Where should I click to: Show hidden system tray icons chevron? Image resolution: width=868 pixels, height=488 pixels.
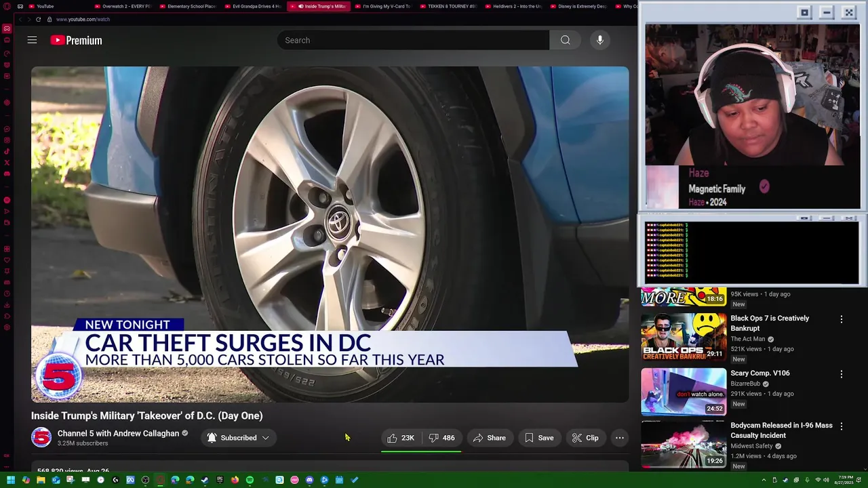[x=764, y=480]
